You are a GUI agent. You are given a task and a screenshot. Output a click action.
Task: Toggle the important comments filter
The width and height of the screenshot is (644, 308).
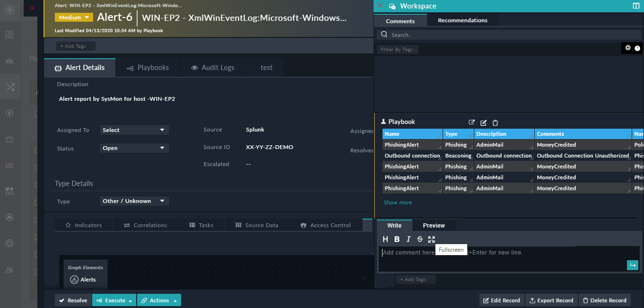coord(637,48)
